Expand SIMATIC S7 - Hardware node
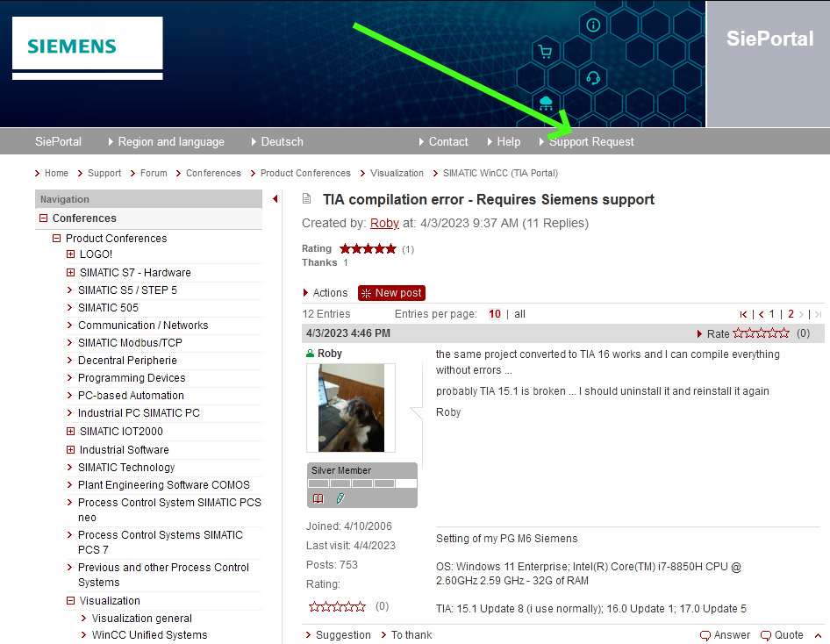 tap(70, 273)
